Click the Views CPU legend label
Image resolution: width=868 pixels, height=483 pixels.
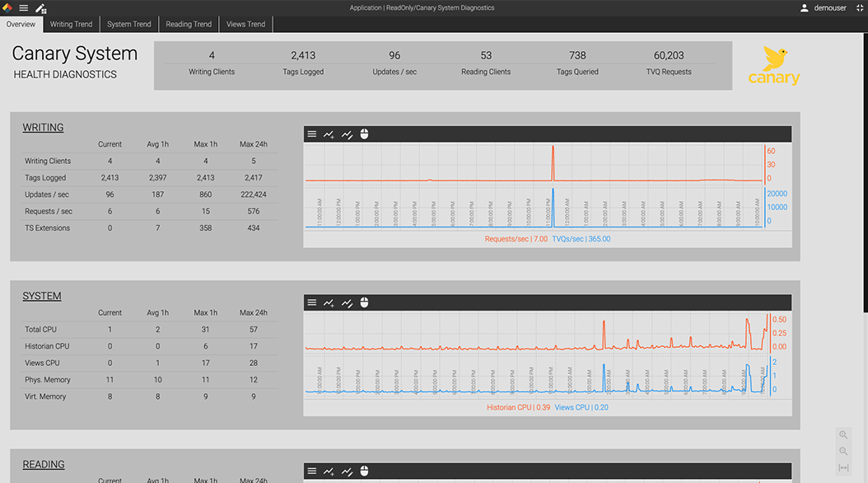(581, 407)
